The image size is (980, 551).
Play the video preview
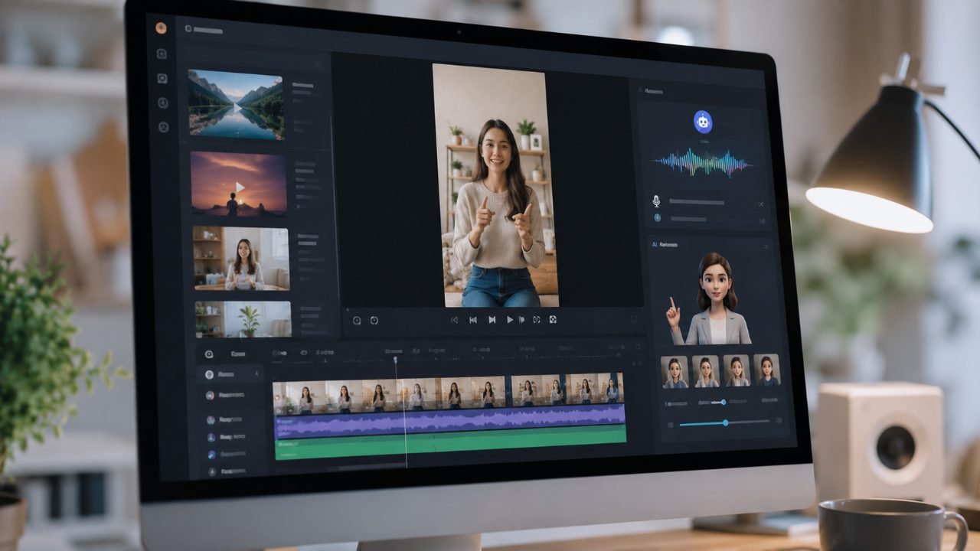pyautogui.click(x=510, y=320)
